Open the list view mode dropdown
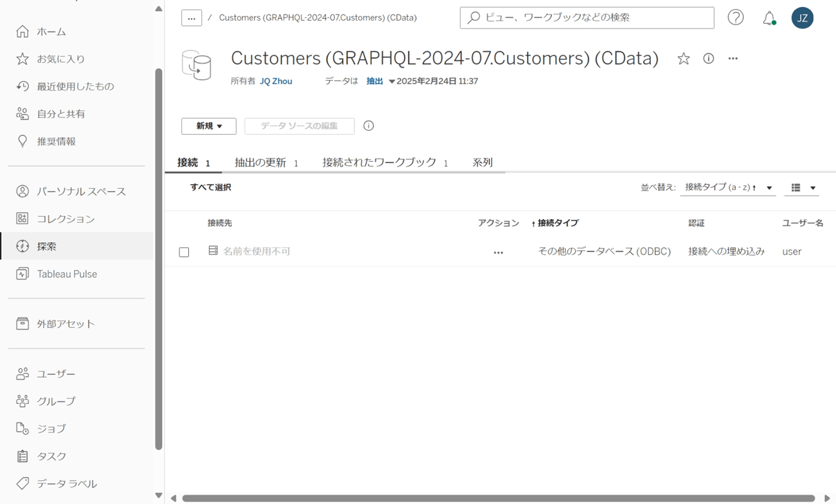This screenshot has height=504, width=836. click(x=802, y=188)
